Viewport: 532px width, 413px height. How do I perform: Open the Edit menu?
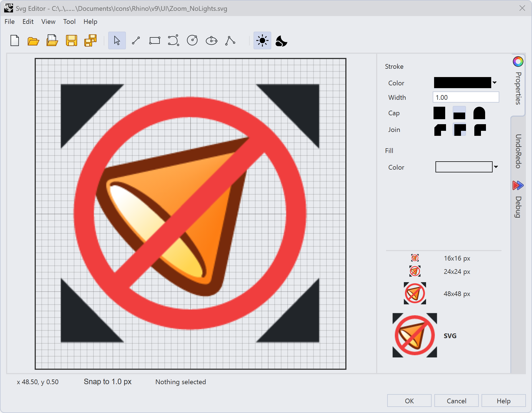[28, 22]
